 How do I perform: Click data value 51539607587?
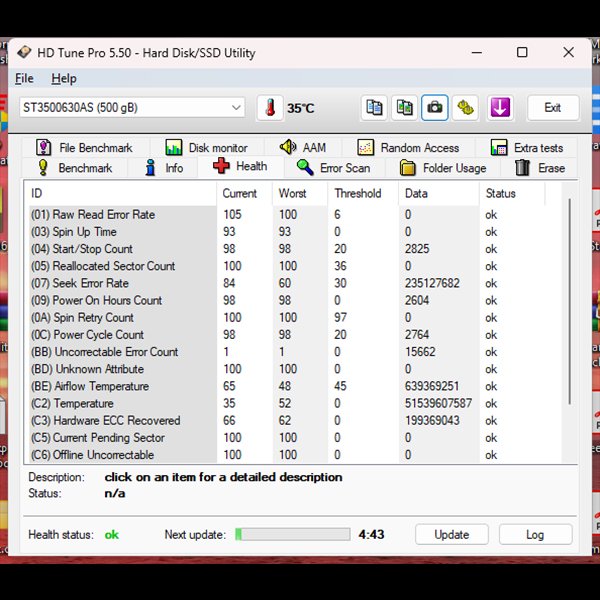point(438,403)
